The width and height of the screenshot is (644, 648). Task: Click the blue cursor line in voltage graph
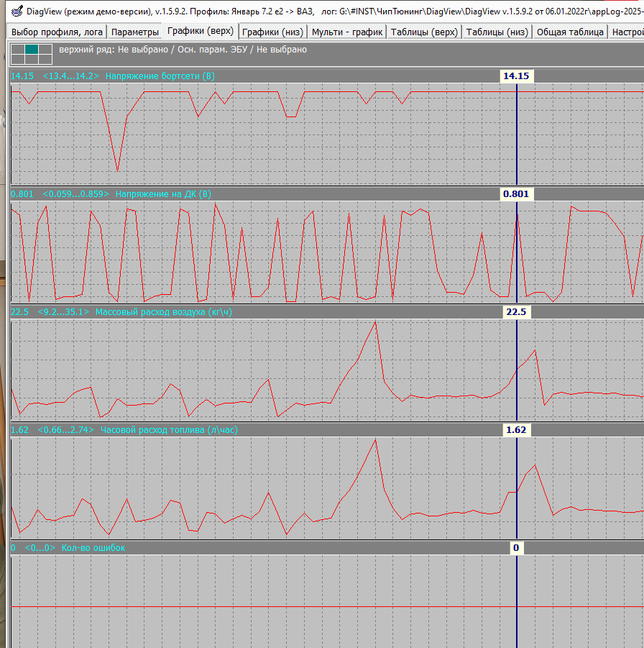[516, 134]
